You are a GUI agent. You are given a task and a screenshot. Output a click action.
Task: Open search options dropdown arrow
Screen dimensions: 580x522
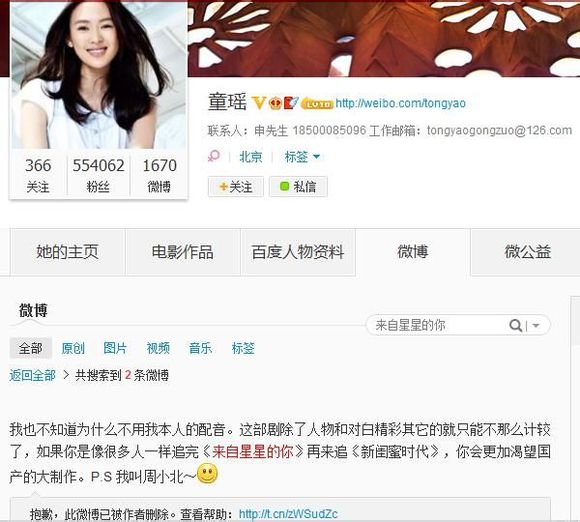pos(536,326)
